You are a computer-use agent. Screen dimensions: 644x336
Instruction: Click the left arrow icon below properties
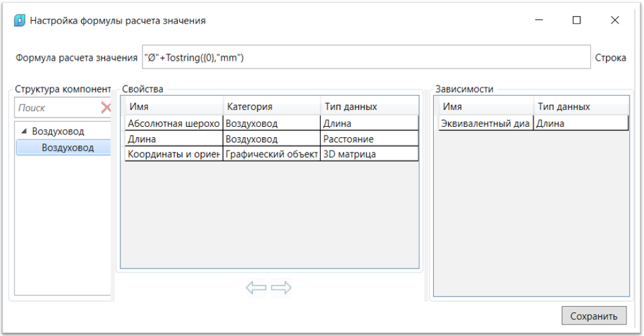coord(256,288)
